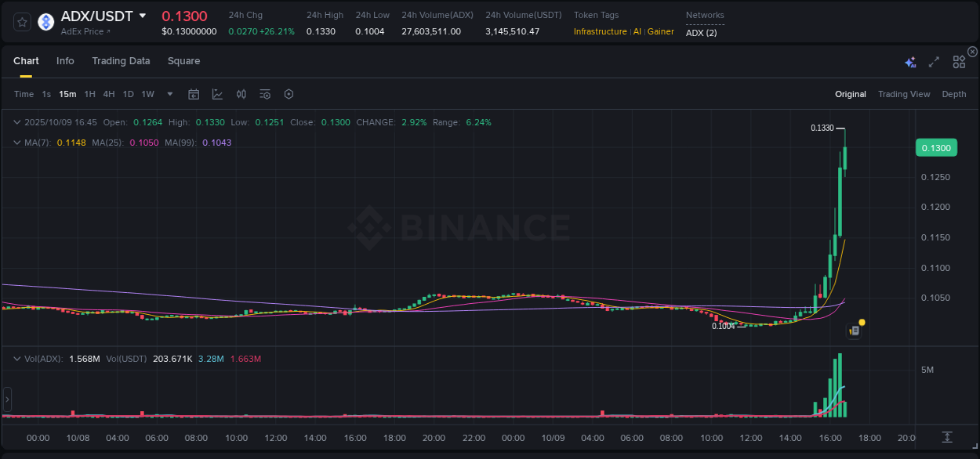Open the indicators list icon
Image resolution: width=980 pixels, height=459 pixels.
265,94
